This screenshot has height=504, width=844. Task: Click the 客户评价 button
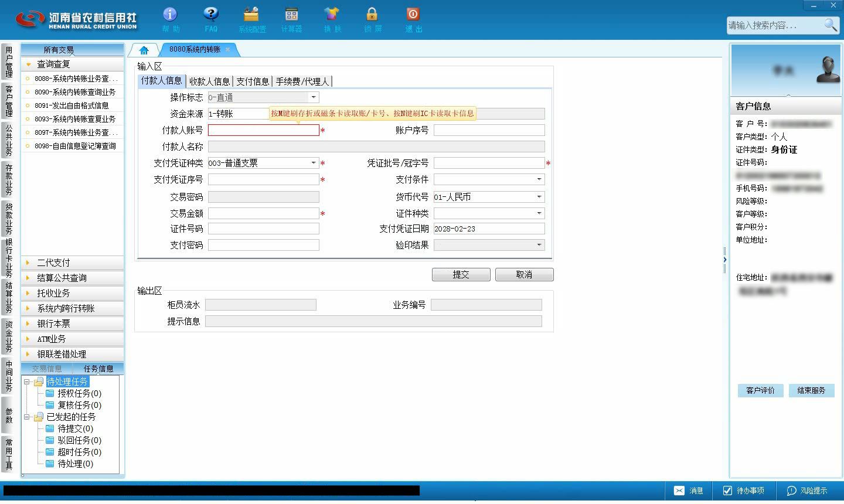[x=760, y=390]
